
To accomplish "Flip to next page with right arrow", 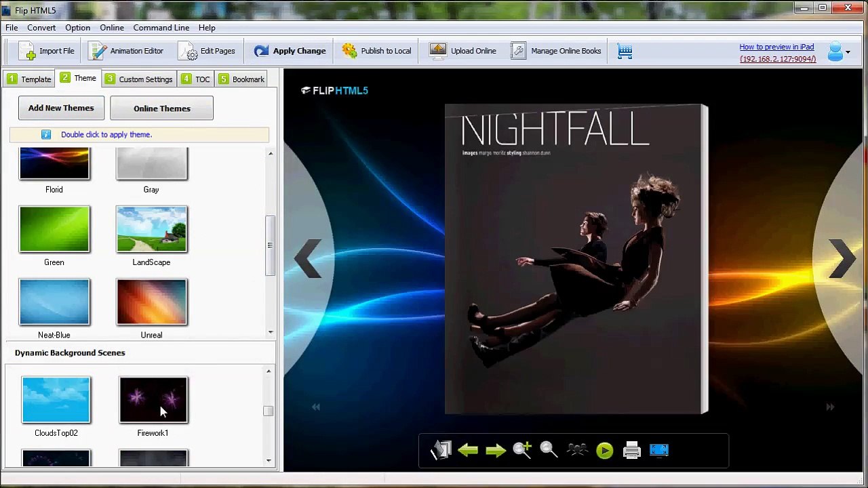I will point(842,258).
